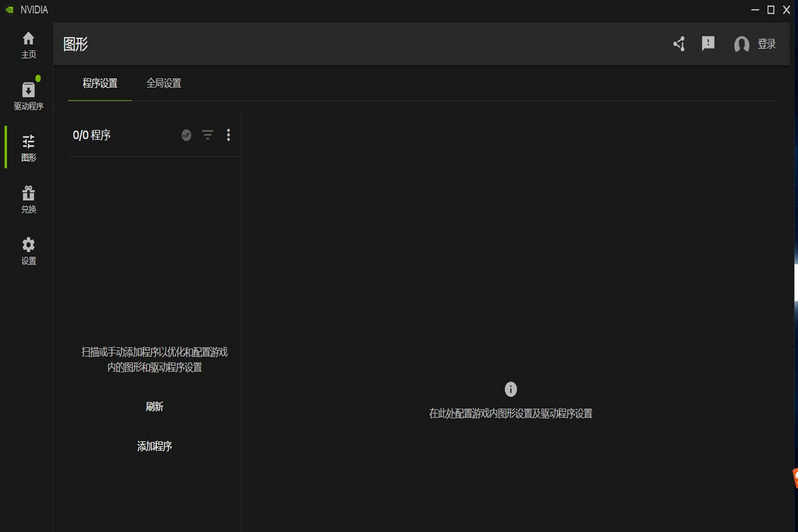This screenshot has width=798, height=532.
Task: Toggle the green update badge on 驱动程序
Action: click(37, 78)
